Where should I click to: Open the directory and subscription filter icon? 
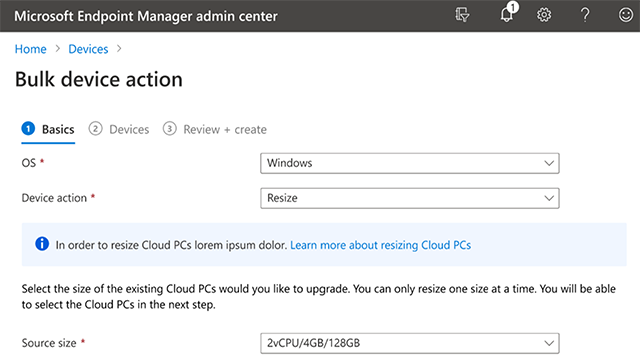[462, 15]
